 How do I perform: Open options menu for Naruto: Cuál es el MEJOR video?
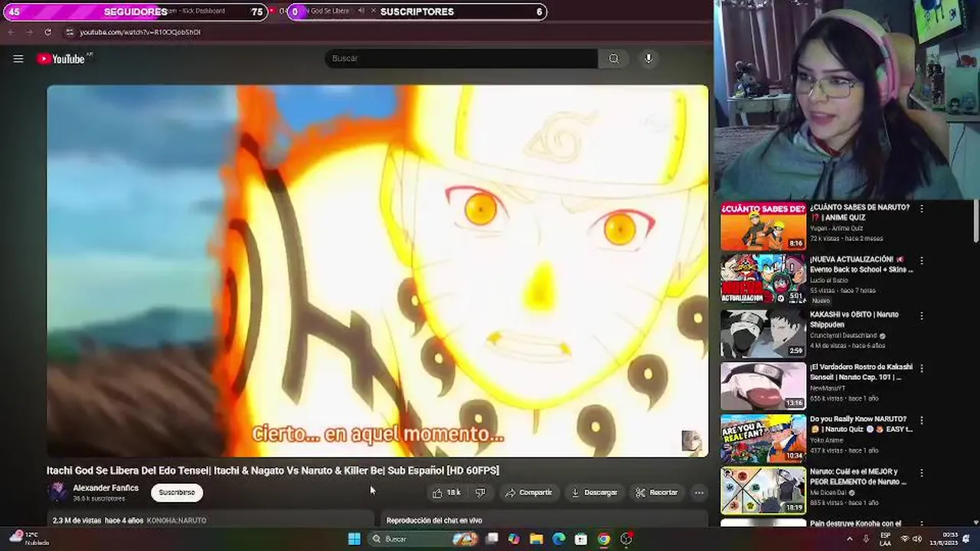922,473
